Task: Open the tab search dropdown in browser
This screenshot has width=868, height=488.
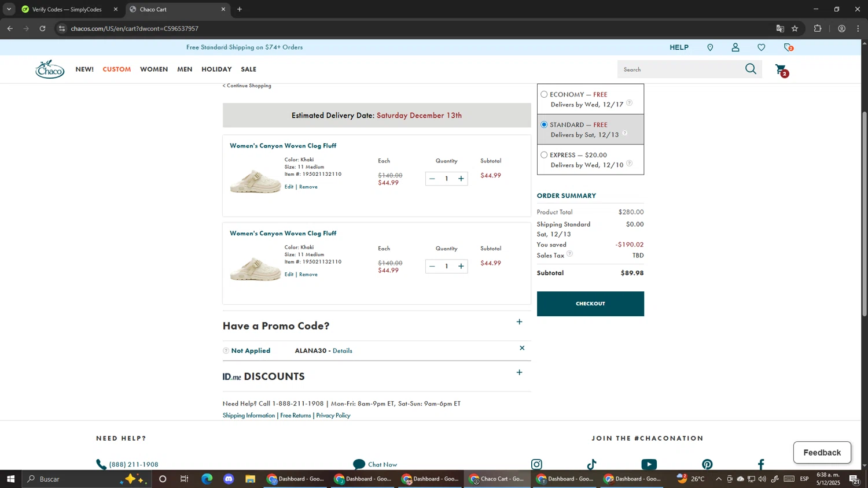Action: 9,9
